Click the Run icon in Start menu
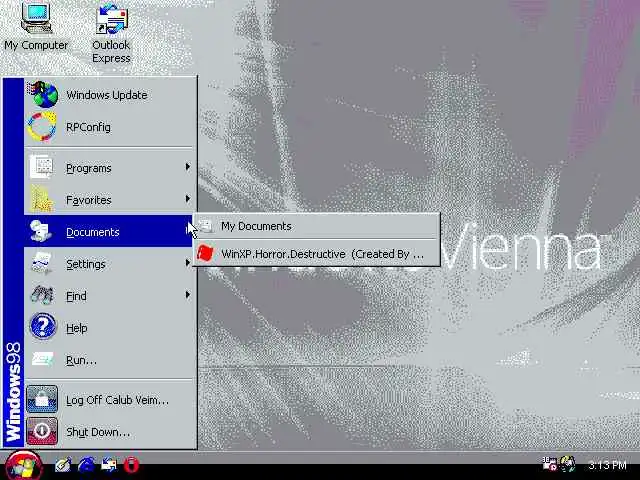This screenshot has width=640, height=480. (42, 360)
